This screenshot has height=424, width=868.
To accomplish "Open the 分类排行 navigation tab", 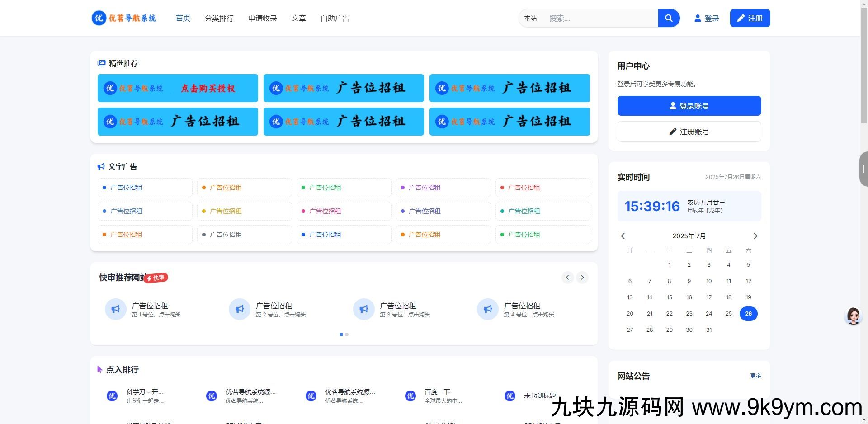I will tap(219, 18).
